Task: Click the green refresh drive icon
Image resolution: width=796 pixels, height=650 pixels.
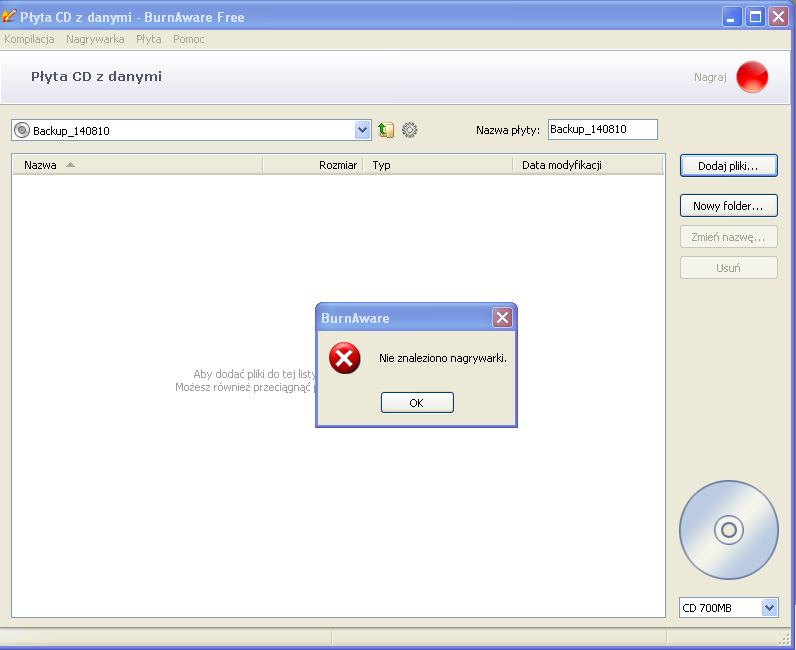Action: tap(386, 130)
